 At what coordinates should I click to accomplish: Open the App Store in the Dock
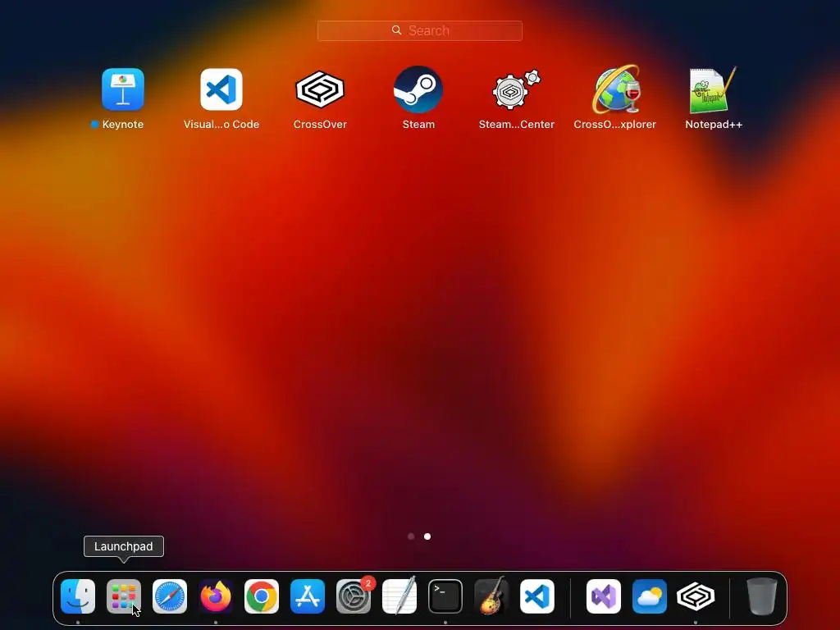coord(308,596)
